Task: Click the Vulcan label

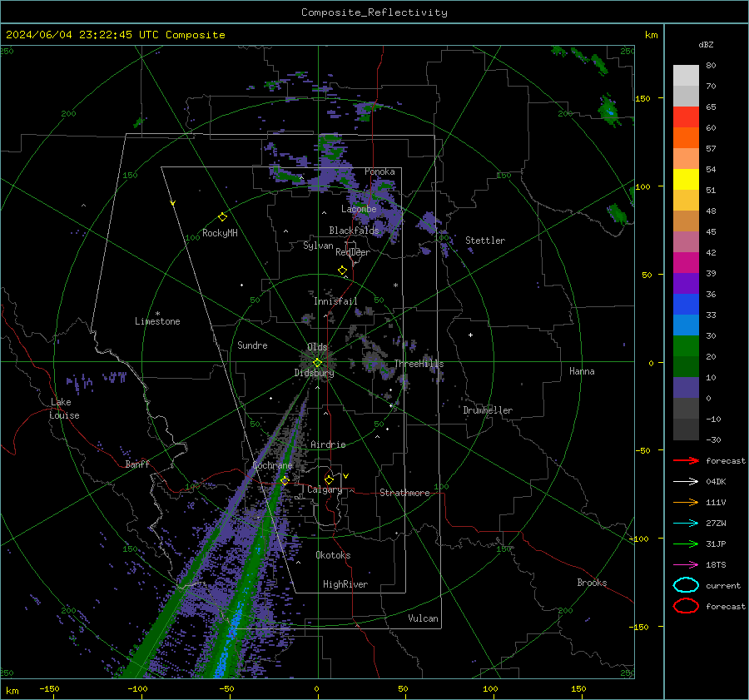Action: click(x=423, y=618)
